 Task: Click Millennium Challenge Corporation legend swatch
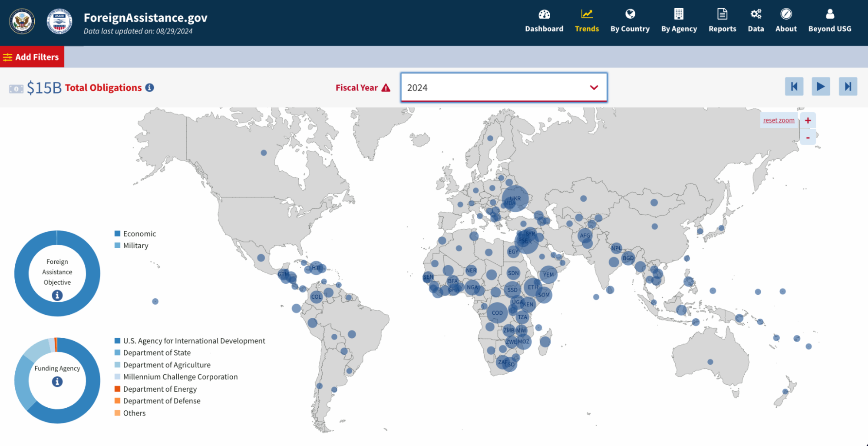[117, 376]
